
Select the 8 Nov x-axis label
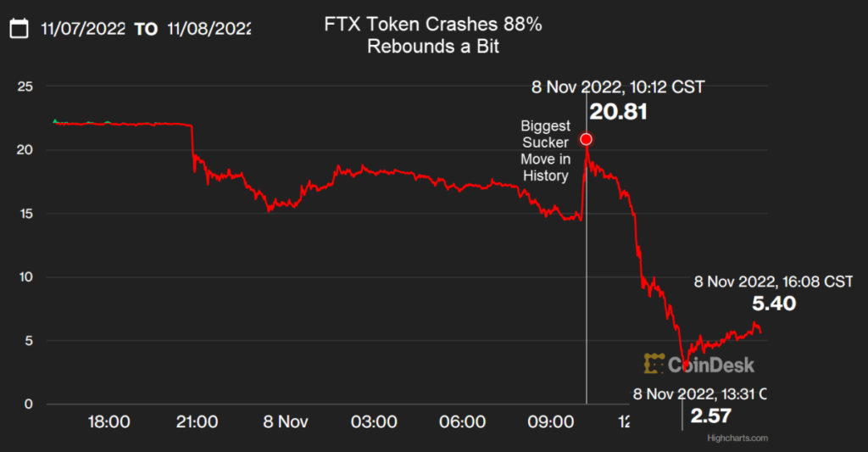coord(285,422)
